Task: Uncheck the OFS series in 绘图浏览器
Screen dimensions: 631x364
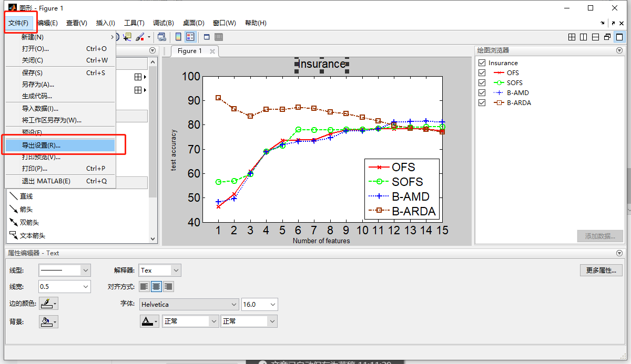Action: (482, 72)
